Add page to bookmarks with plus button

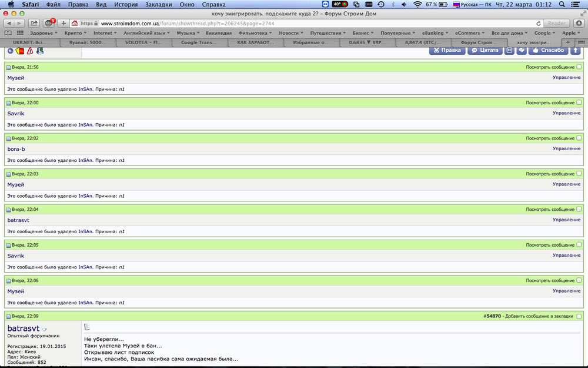(x=64, y=24)
